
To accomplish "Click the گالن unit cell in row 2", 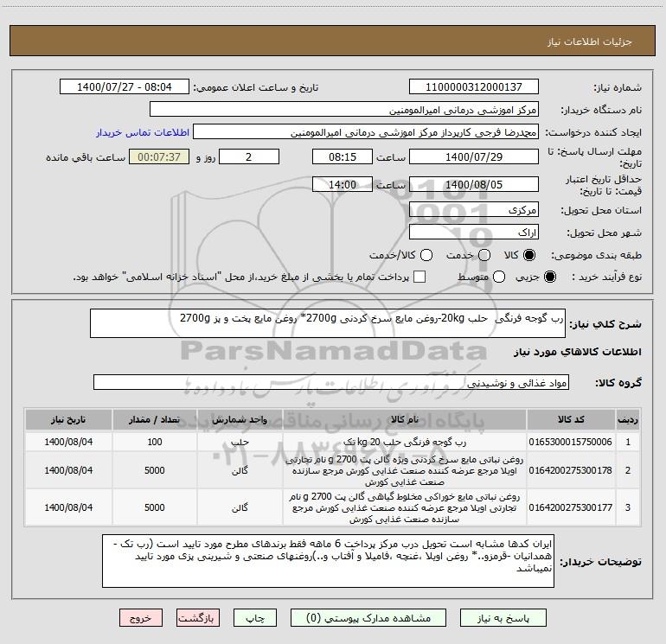I will (x=240, y=470).
